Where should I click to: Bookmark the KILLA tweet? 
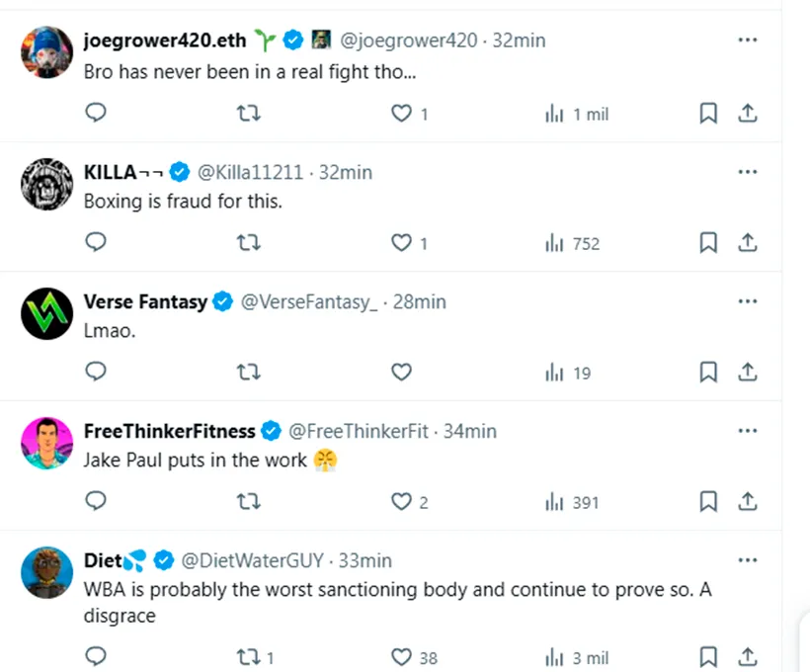pos(708,243)
